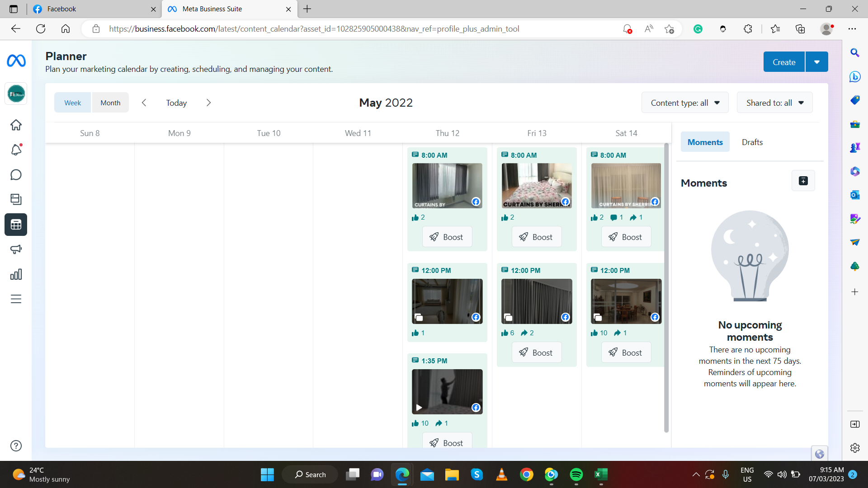Open Content type: all dropdown
The height and width of the screenshot is (488, 868).
click(x=685, y=103)
